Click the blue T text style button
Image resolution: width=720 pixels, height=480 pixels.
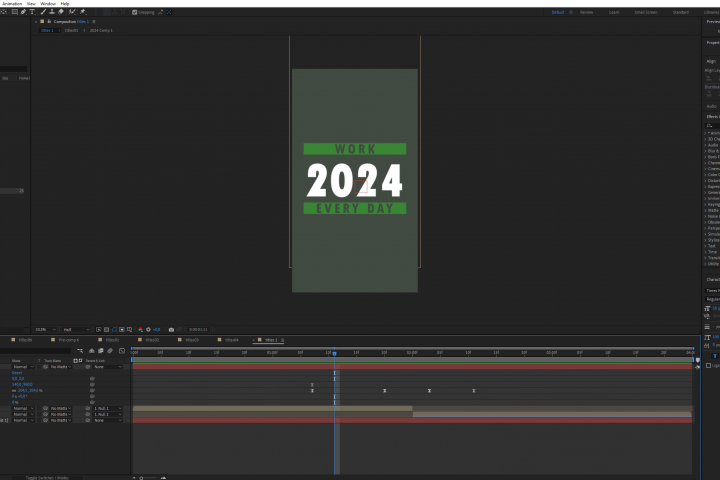click(715, 356)
